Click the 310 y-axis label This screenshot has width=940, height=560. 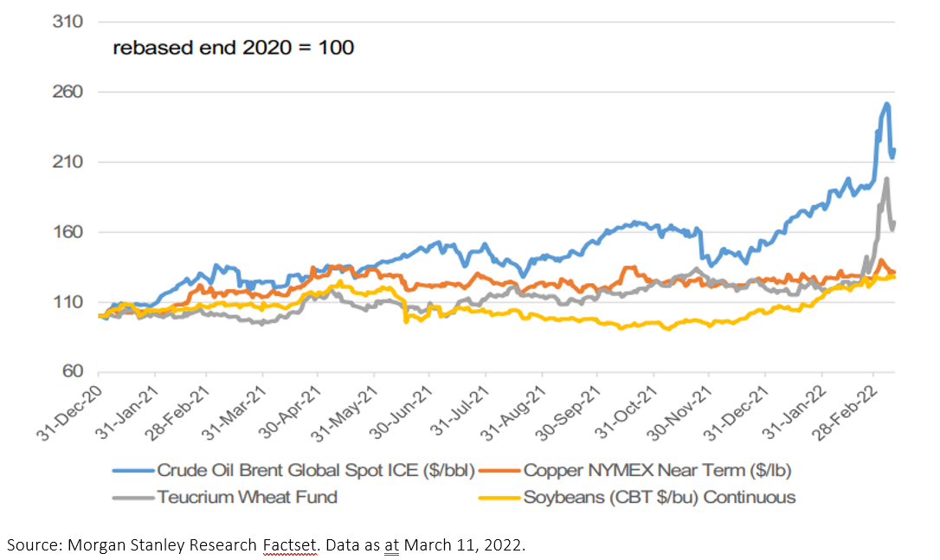point(68,22)
